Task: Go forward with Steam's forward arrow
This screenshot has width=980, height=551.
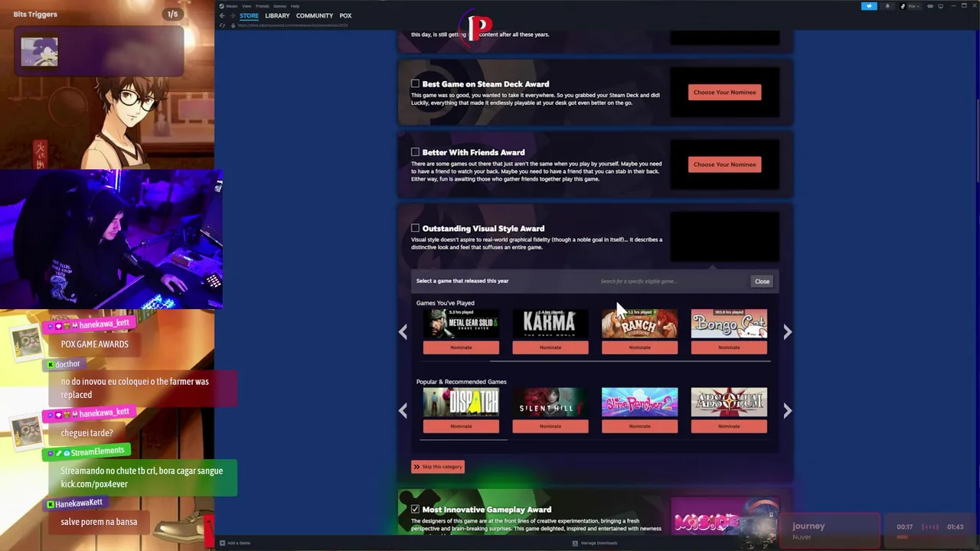Action: click(232, 15)
